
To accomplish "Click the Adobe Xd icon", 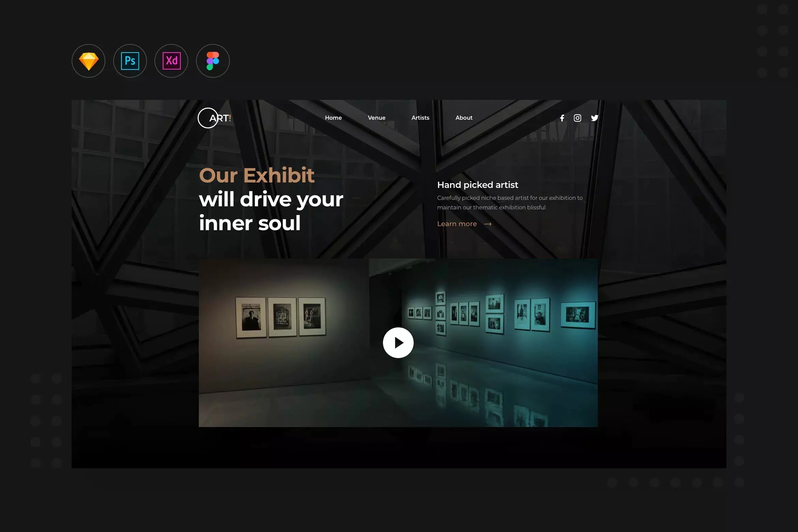I will point(172,61).
